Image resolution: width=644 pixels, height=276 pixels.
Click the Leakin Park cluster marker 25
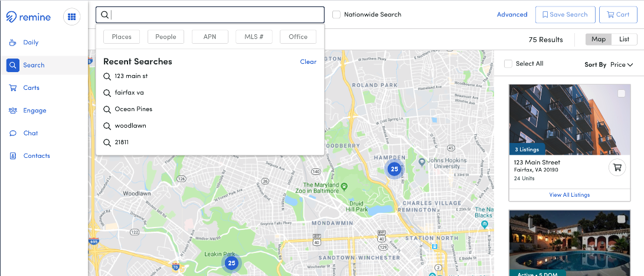231,263
